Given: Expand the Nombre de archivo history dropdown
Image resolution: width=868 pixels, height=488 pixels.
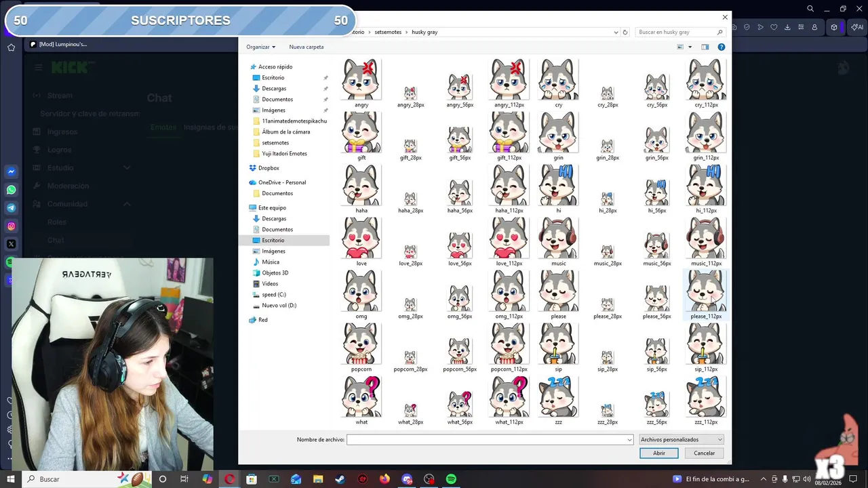Looking at the screenshot, I should click(629, 440).
